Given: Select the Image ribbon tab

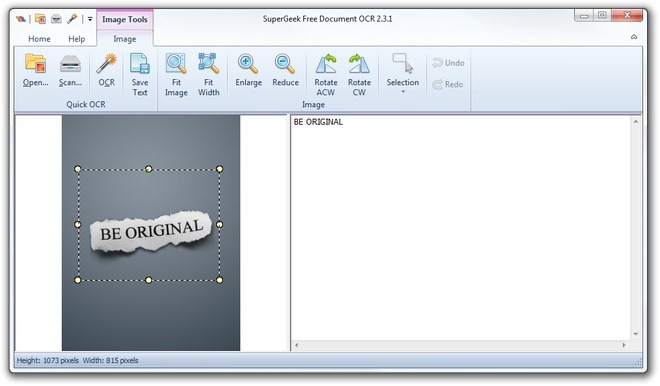Looking at the screenshot, I should pyautogui.click(x=125, y=39).
